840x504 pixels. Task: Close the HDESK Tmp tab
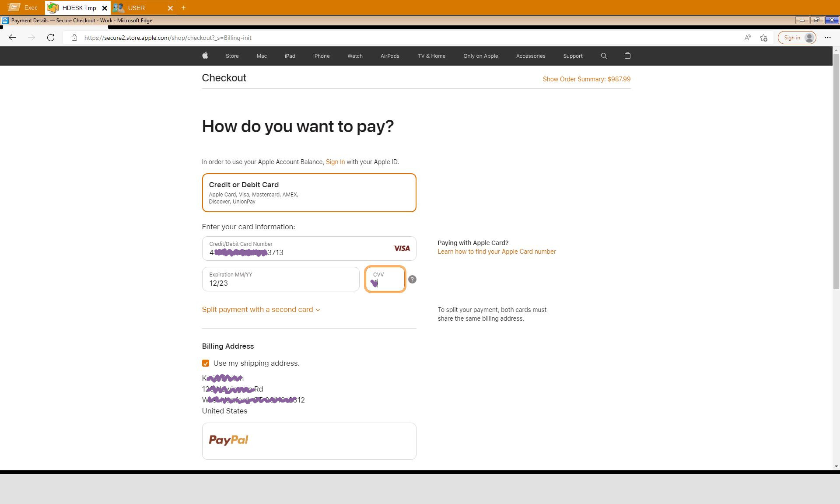(105, 8)
